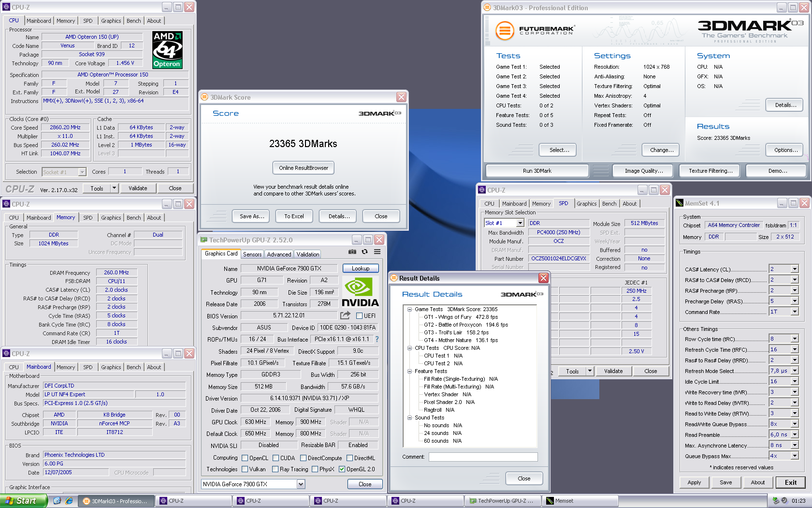This screenshot has height=508, width=812.
Task: Click the Online ResultBrowser button
Action: click(304, 168)
